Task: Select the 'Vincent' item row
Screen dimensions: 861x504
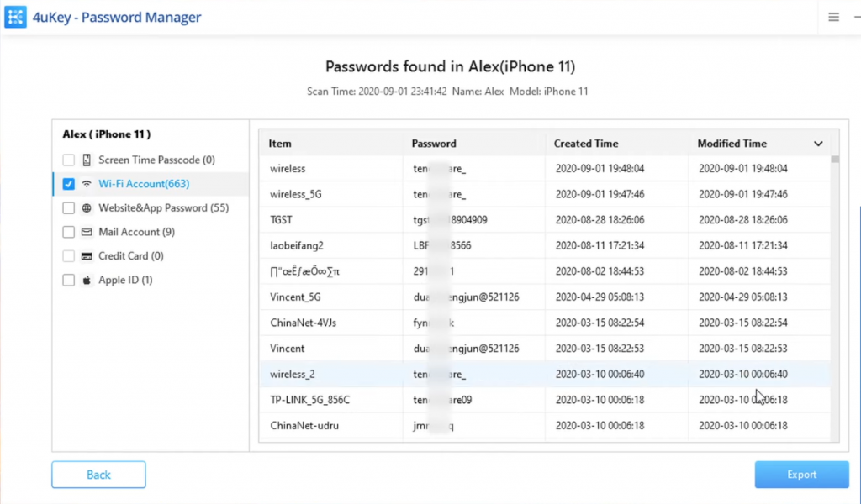Action: [x=545, y=349]
